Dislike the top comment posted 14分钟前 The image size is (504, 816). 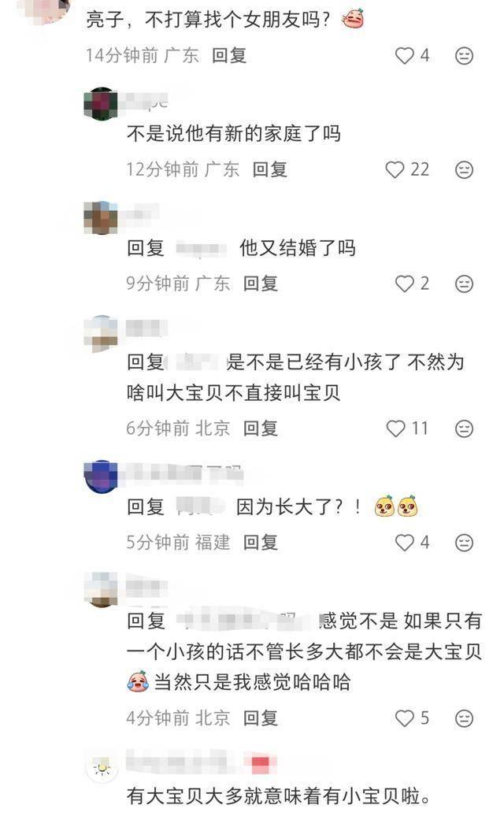pos(464,55)
